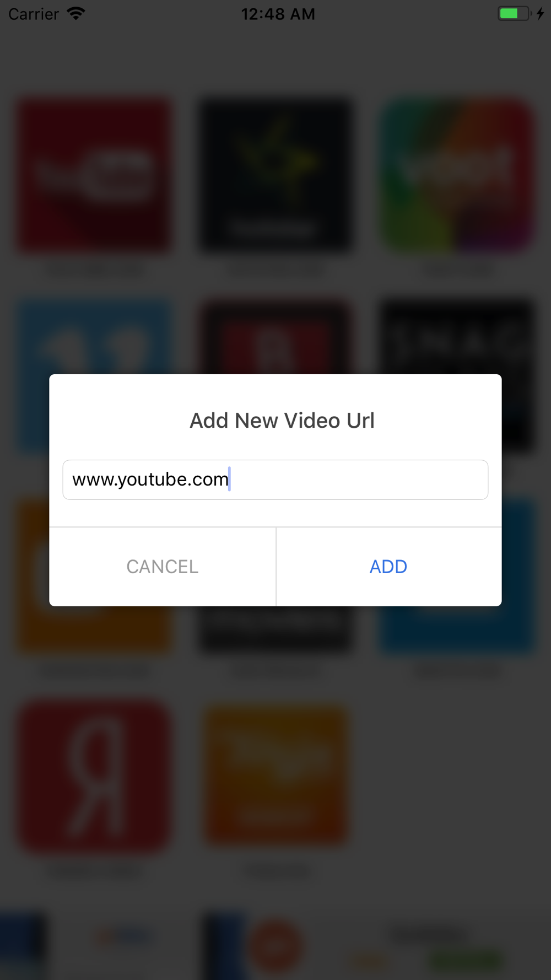Tap the battery indicator in status bar

coord(515,13)
